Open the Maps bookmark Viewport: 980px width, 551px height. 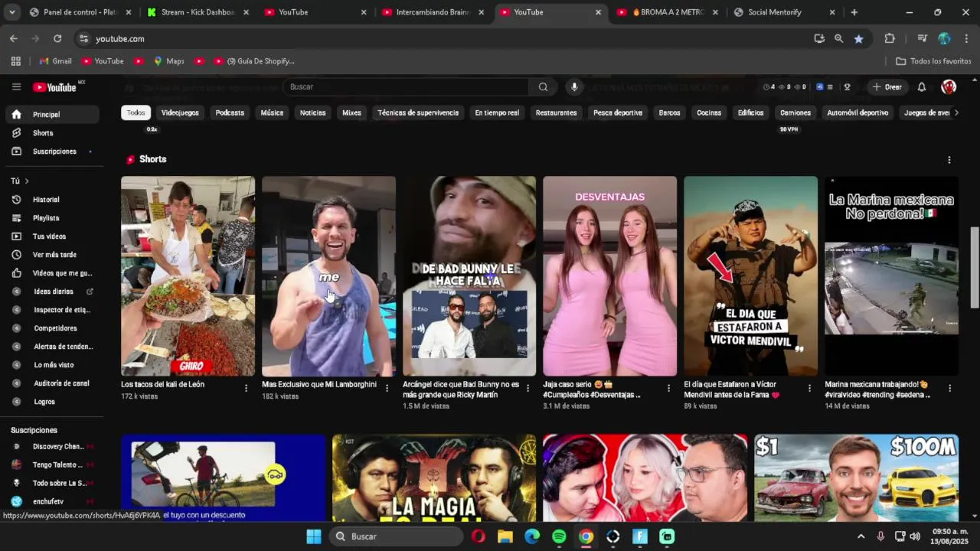(x=169, y=61)
